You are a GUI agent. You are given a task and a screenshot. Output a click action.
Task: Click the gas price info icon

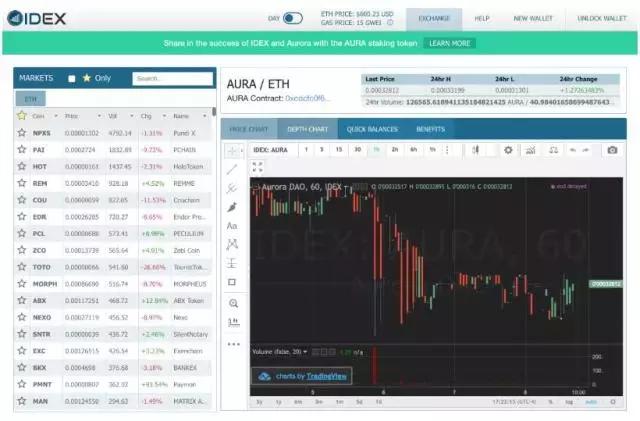click(x=390, y=22)
